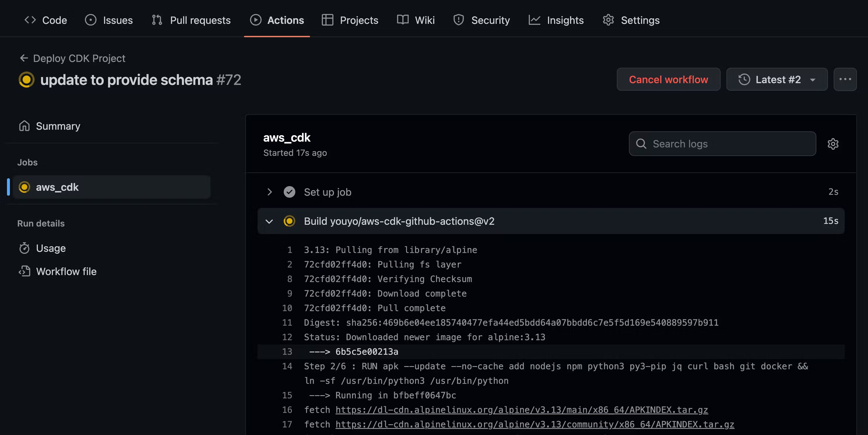
Task: Click 'Running in bfbeff0647bc' log line
Action: [383, 395]
